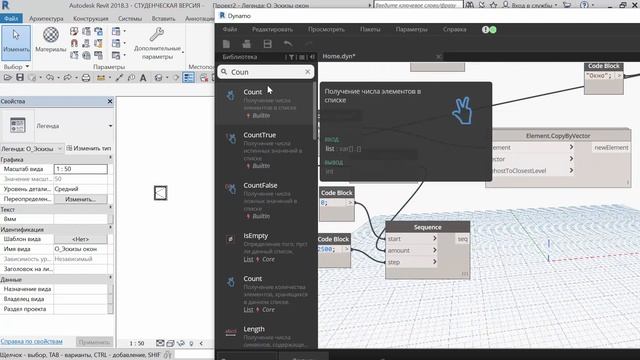640x360 pixels.
Task: Open Дополнительные параметры wrench menu
Action: click(x=157, y=43)
